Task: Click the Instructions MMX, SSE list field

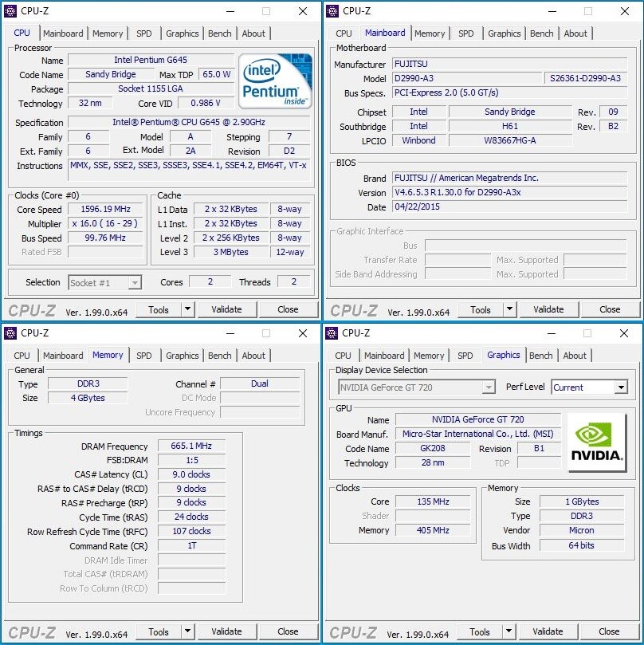Action: coord(189,170)
